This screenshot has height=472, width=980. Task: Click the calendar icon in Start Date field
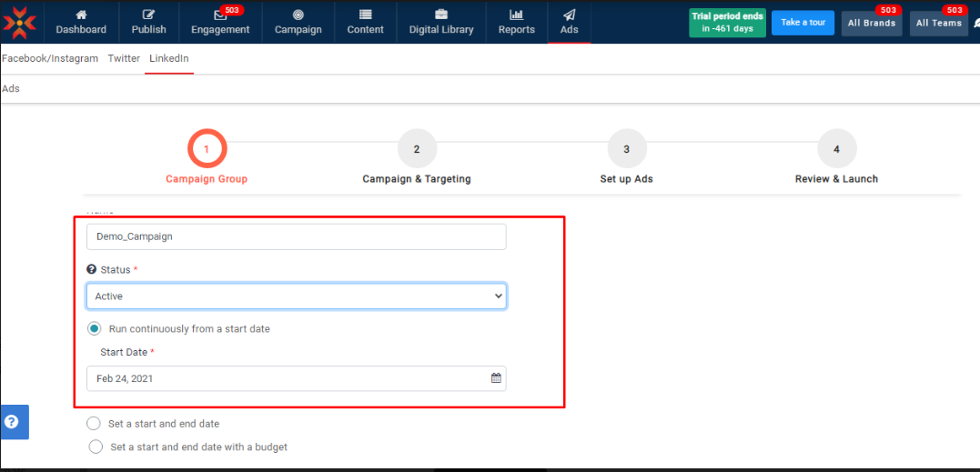pos(496,378)
